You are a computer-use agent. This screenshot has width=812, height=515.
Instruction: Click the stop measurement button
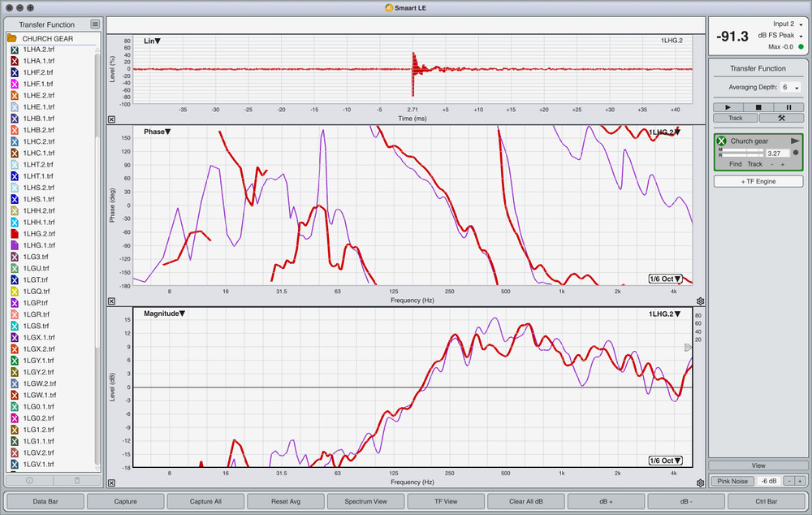click(x=758, y=106)
